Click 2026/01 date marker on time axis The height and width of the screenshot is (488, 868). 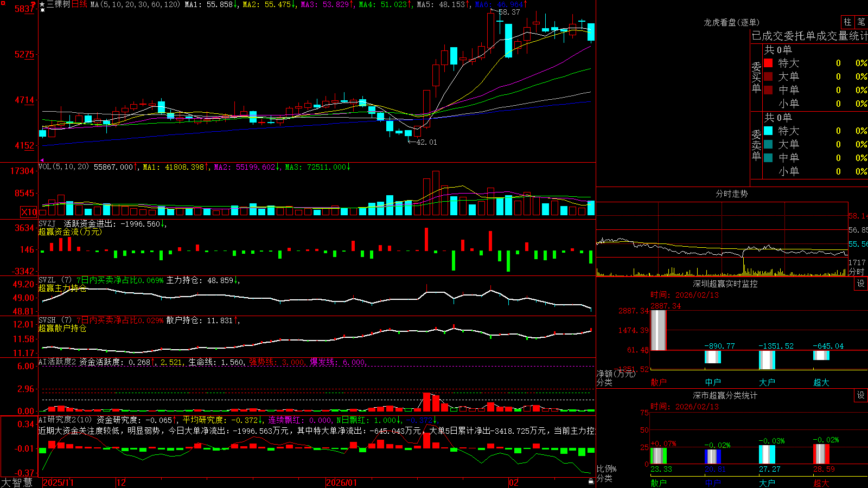point(342,483)
